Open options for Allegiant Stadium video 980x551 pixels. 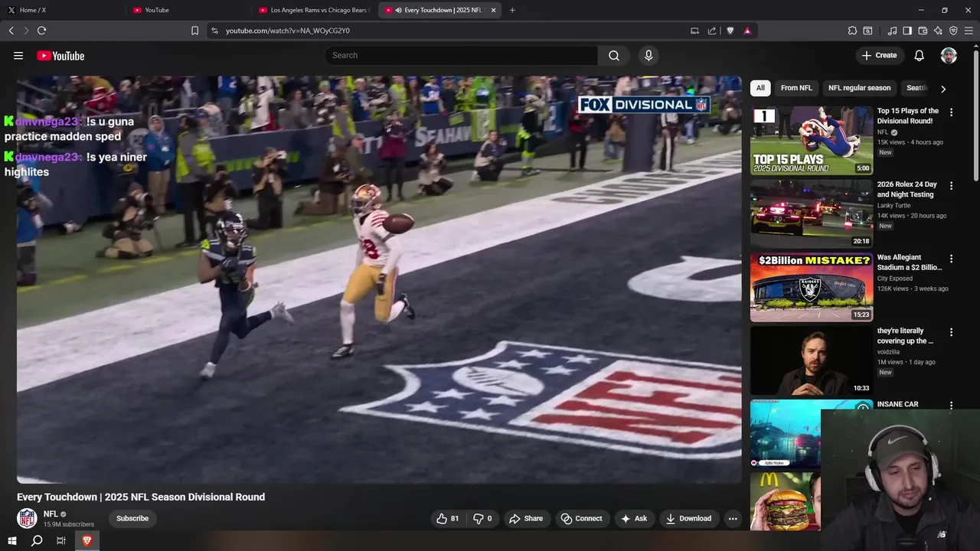point(951,259)
